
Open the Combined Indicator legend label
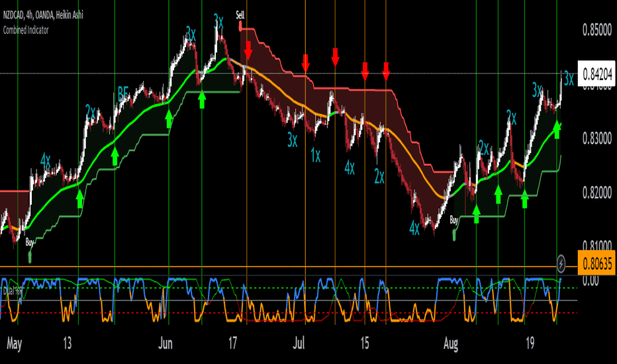[26, 30]
